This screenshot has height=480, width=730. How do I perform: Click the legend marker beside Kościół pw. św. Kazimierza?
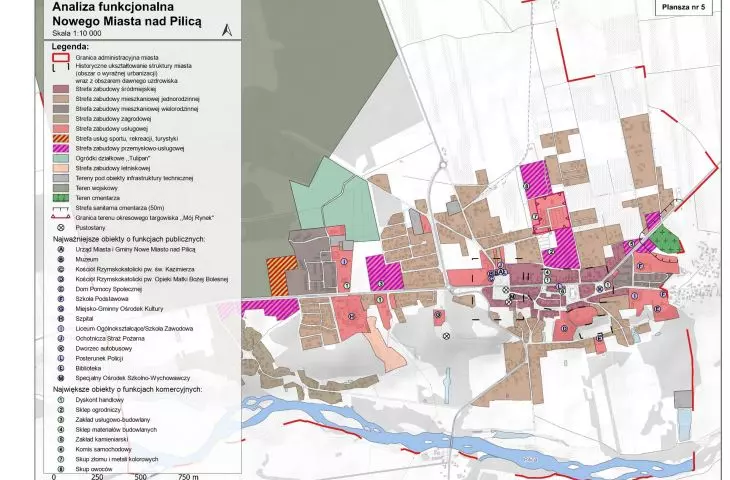click(x=61, y=269)
